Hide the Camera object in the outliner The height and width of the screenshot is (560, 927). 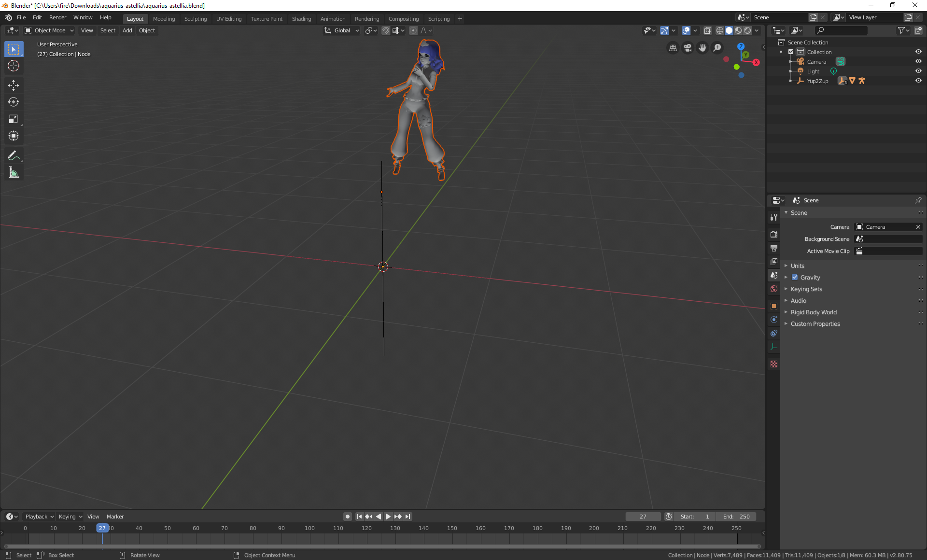point(918,61)
